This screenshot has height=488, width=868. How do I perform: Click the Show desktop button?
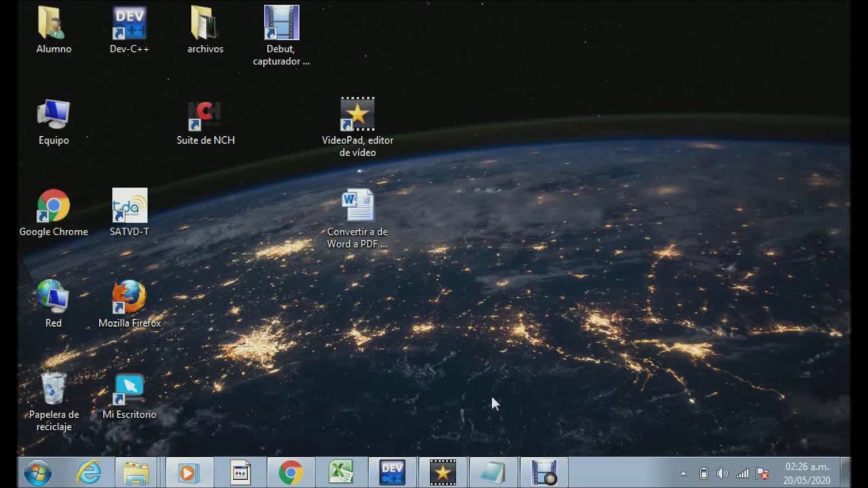(845, 472)
